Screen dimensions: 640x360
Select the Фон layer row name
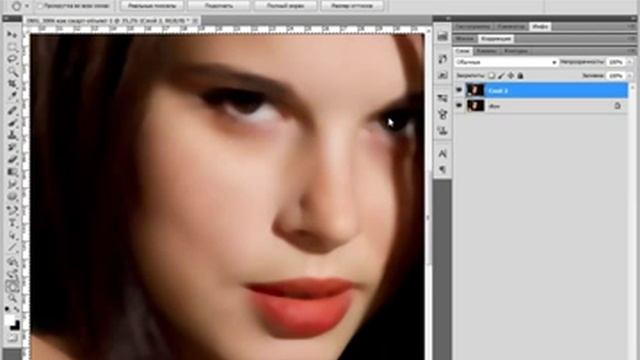tap(494, 106)
